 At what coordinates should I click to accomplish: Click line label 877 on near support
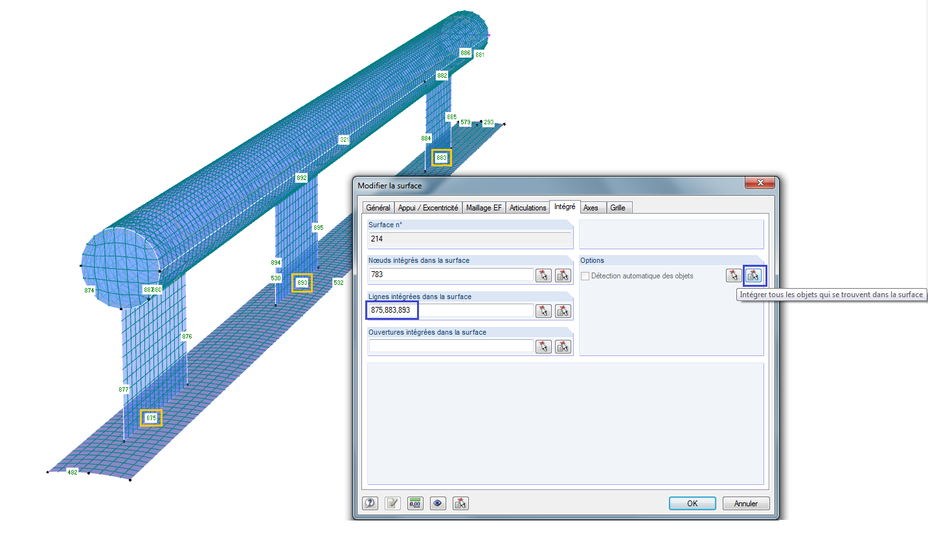pyautogui.click(x=124, y=390)
